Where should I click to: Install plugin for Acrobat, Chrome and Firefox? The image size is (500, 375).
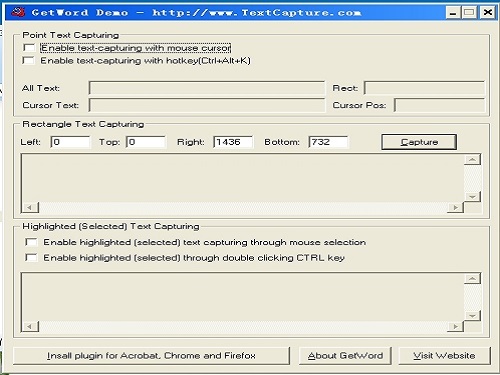point(151,356)
